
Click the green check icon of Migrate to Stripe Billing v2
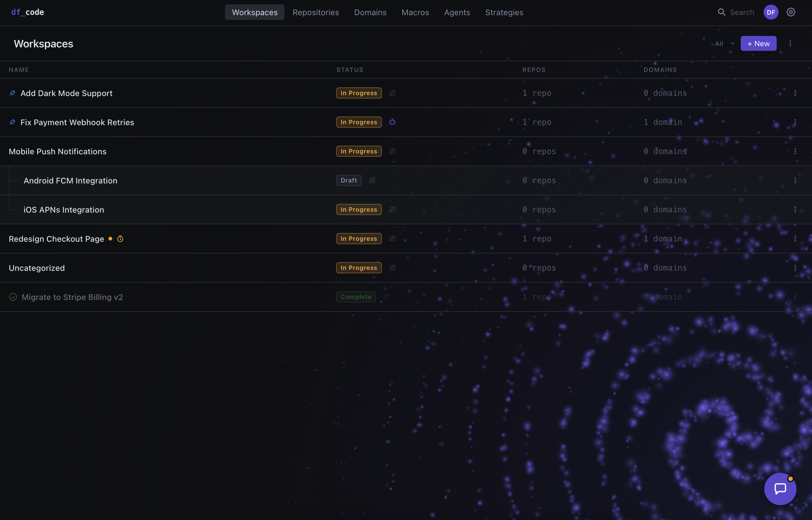tap(13, 297)
